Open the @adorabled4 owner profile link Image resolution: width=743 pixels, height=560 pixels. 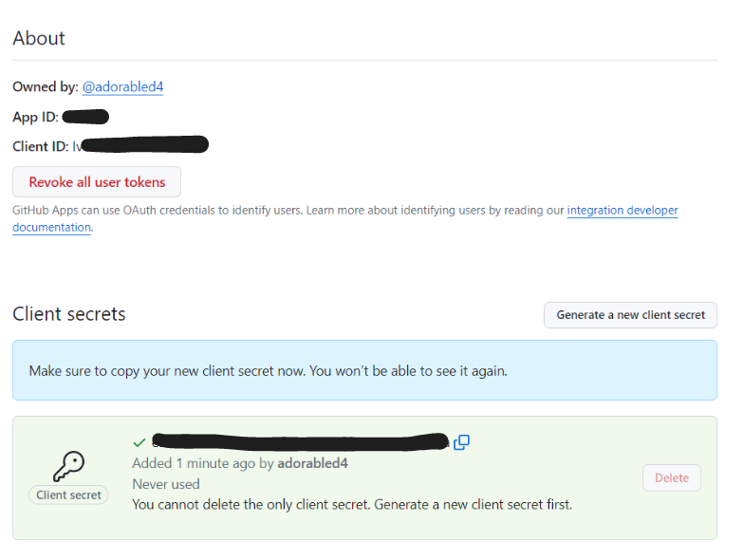[122, 87]
